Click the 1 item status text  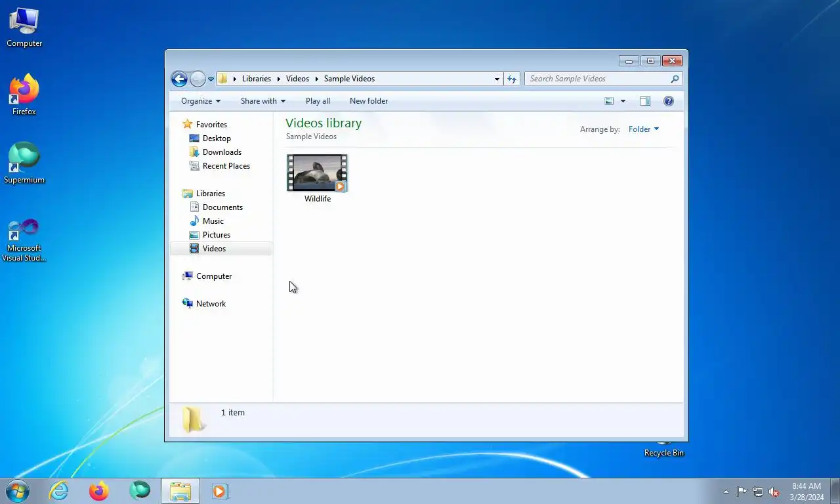pyautogui.click(x=233, y=413)
